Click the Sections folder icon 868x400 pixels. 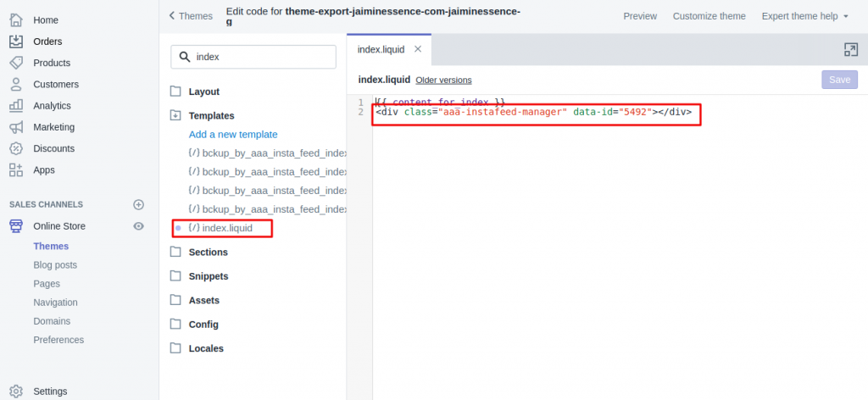point(175,253)
